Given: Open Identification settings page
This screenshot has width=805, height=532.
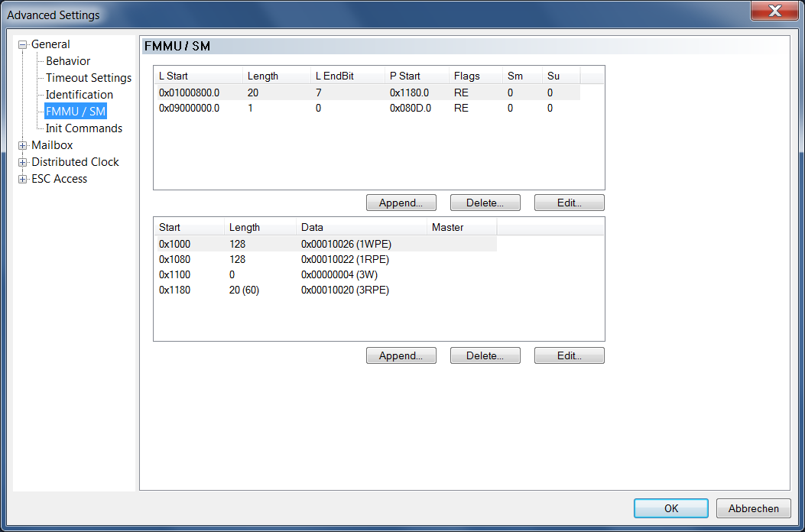Looking at the screenshot, I should (x=79, y=95).
